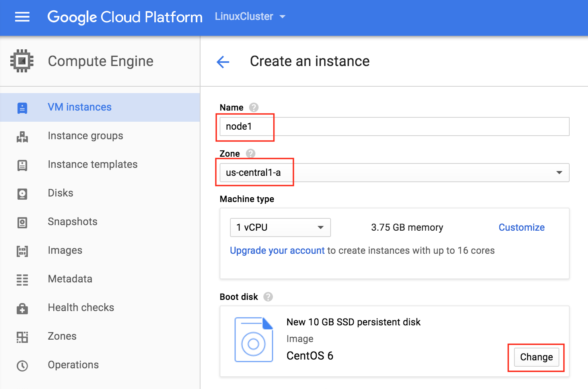
Task: Click the Machine type label
Action: [x=247, y=199]
